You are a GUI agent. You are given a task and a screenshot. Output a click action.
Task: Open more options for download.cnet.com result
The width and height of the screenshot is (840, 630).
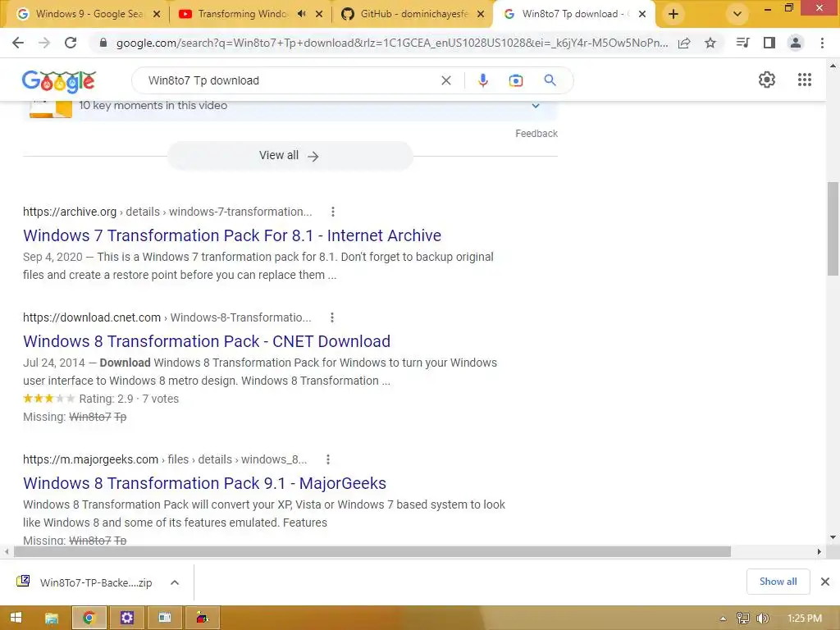click(332, 317)
